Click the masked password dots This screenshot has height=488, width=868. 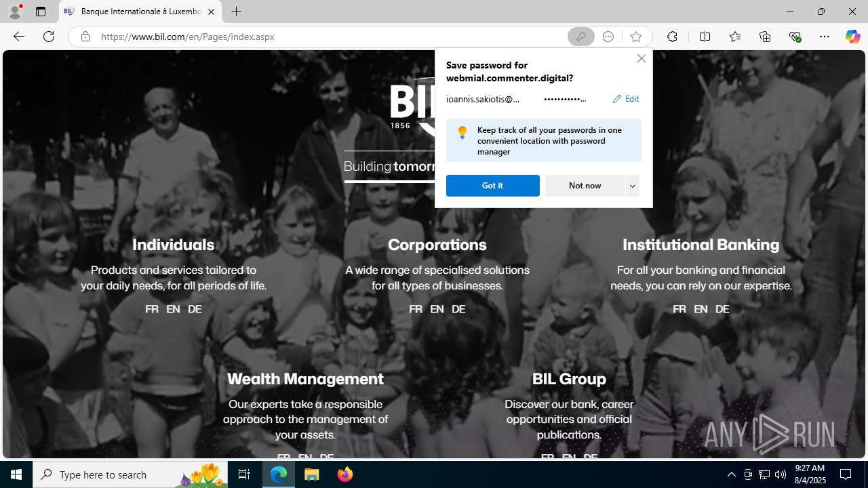tap(565, 99)
